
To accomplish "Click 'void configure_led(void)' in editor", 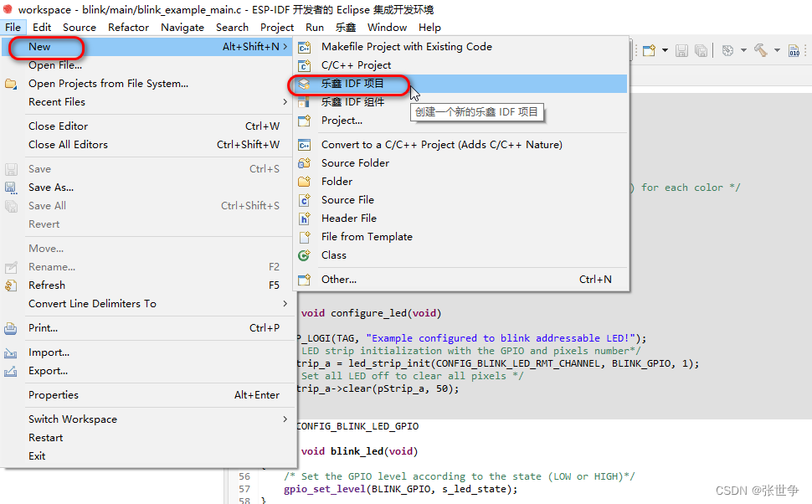I will (x=372, y=313).
